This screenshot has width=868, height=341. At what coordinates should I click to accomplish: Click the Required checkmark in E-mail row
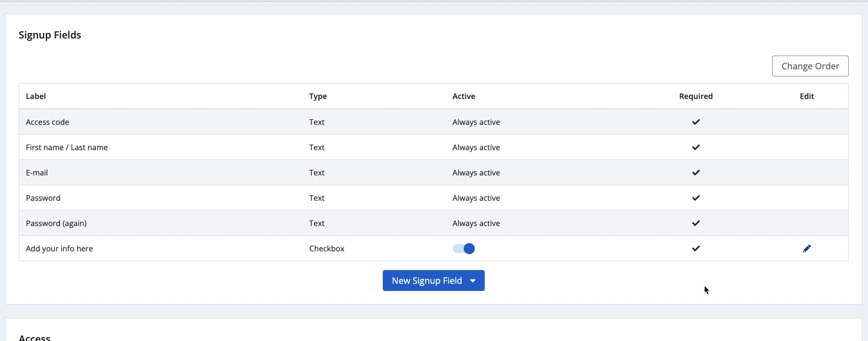[x=696, y=173]
